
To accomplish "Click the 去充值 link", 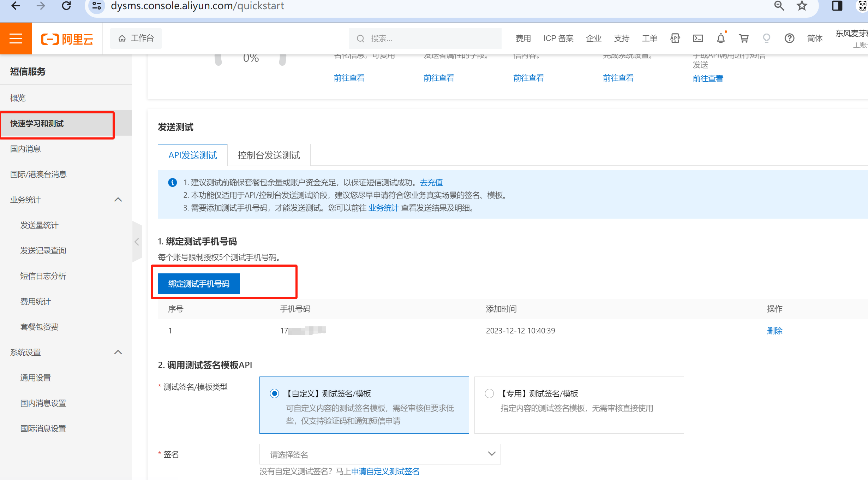I will pos(431,182).
